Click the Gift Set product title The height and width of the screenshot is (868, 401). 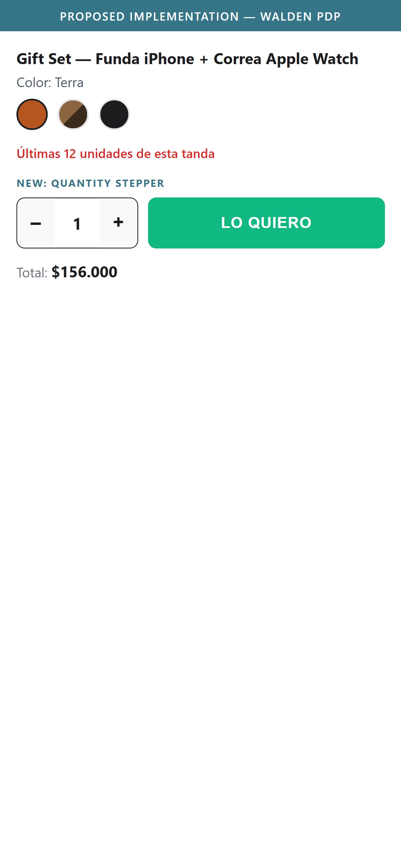pyautogui.click(x=187, y=59)
